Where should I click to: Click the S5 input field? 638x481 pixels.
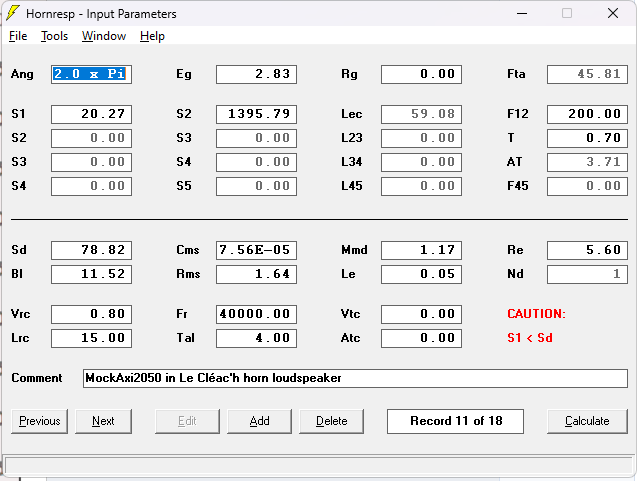pyautogui.click(x=256, y=186)
